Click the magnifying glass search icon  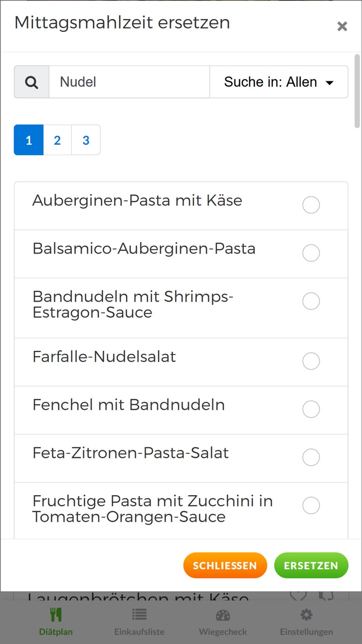(31, 82)
